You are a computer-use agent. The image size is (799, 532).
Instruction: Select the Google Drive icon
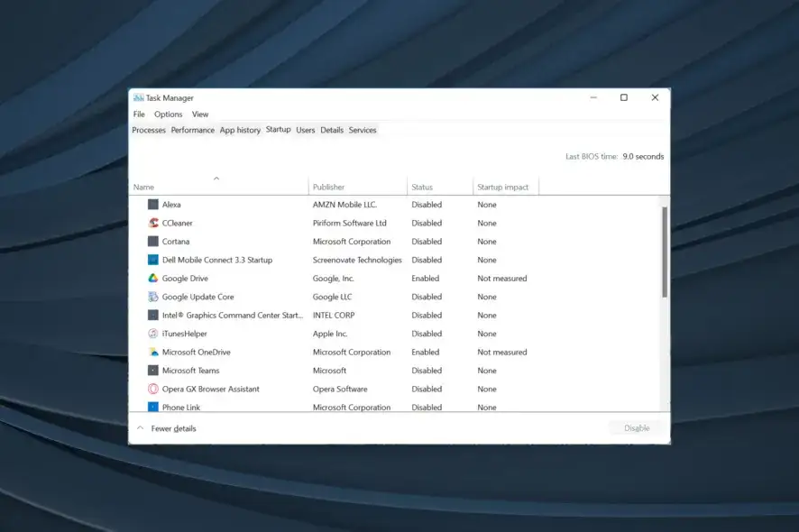click(153, 279)
